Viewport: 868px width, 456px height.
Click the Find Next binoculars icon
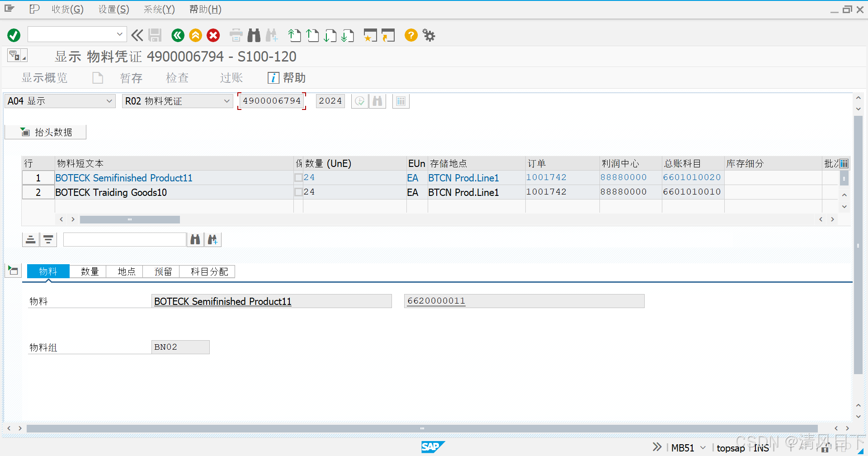[x=272, y=35]
